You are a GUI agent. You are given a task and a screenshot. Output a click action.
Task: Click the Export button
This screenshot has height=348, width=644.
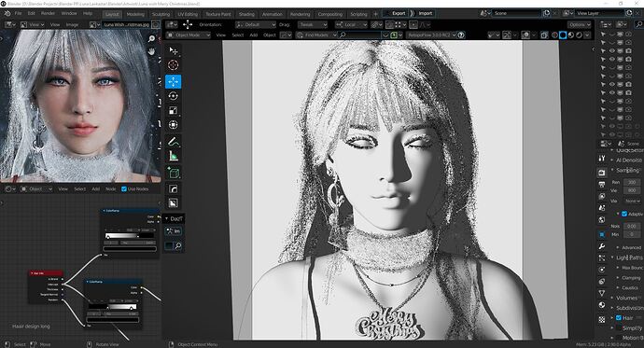398,13
